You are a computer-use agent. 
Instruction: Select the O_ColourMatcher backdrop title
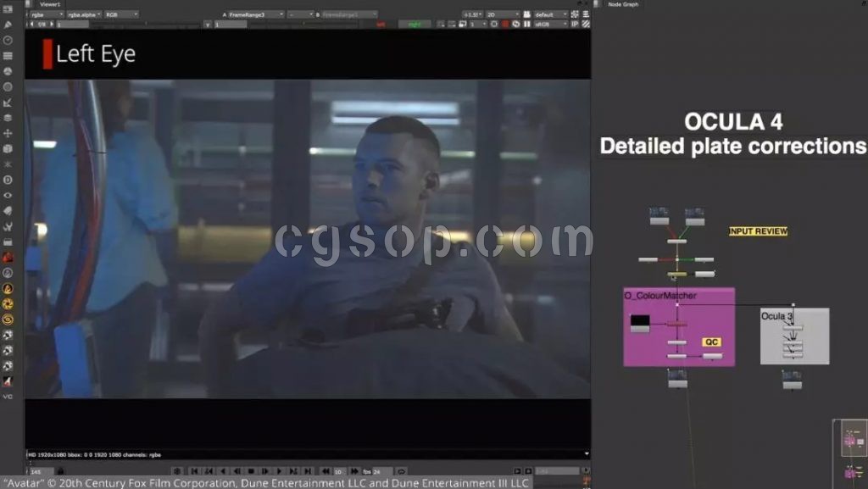click(660, 296)
